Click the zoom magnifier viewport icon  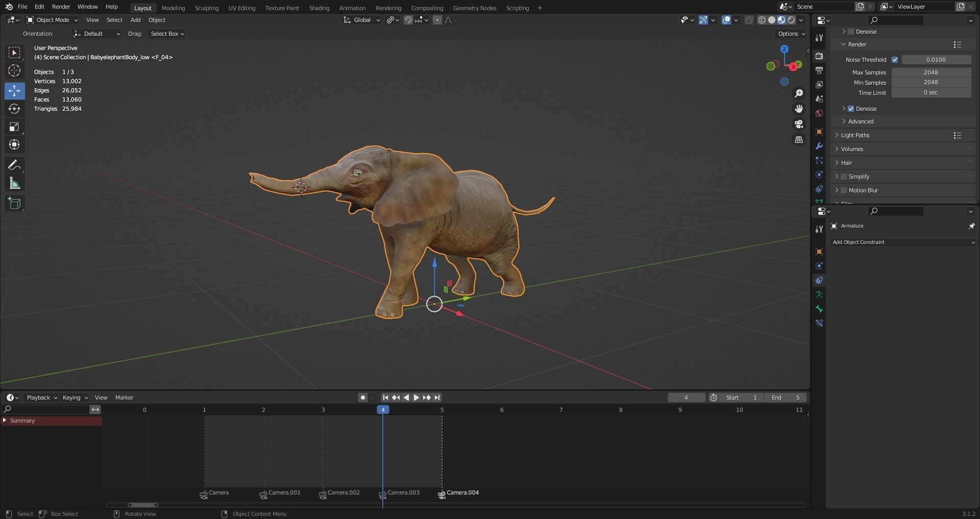click(x=798, y=93)
